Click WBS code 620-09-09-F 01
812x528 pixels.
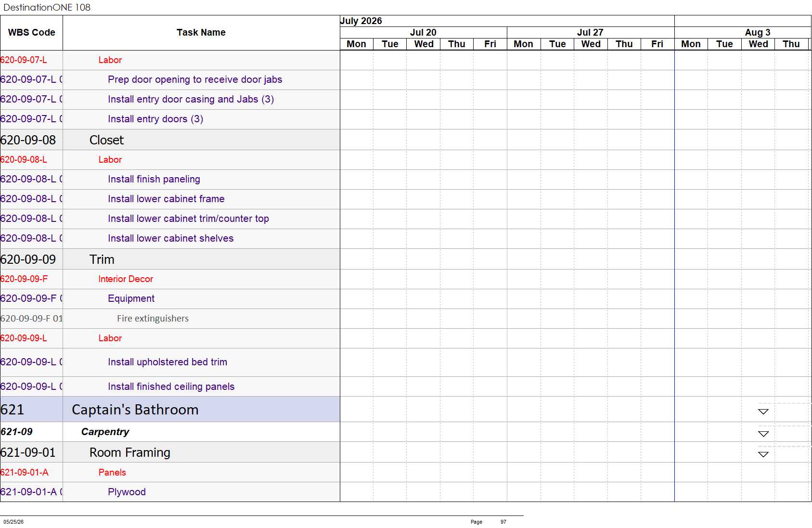(x=31, y=319)
